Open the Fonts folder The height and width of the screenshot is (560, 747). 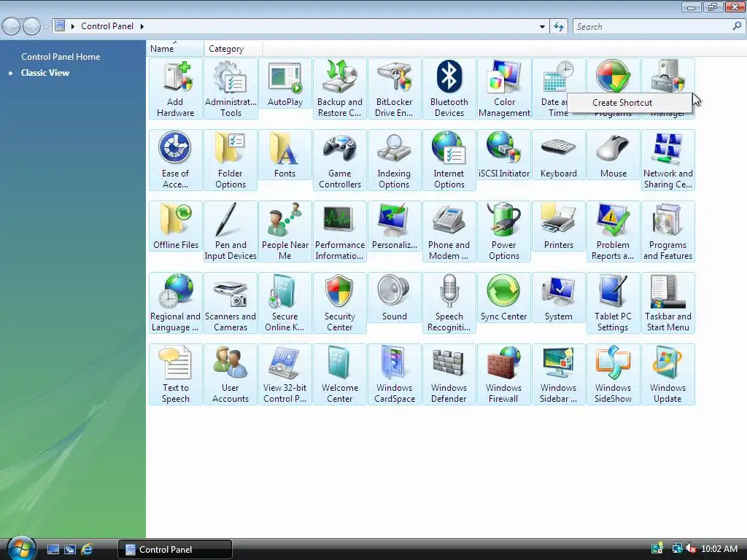click(285, 155)
